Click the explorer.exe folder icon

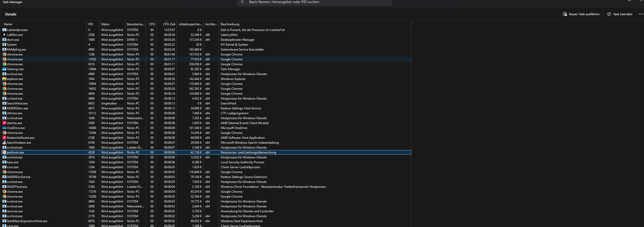point(4,79)
